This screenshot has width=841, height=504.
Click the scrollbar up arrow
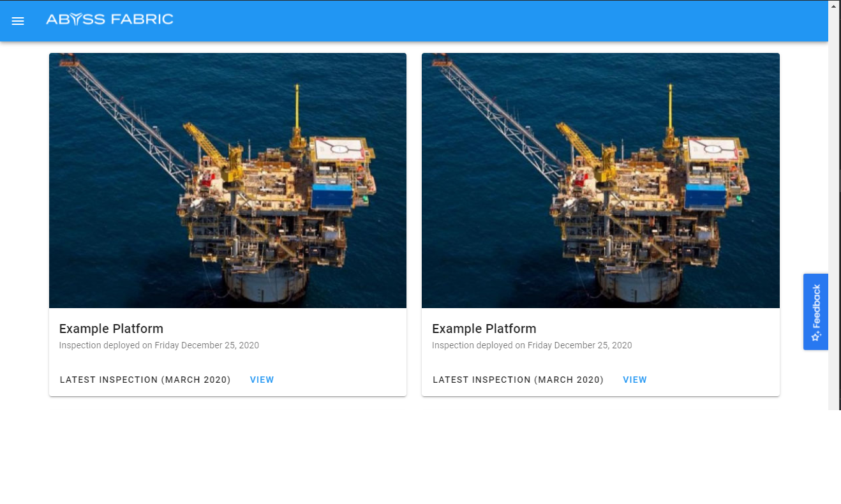(x=834, y=5)
